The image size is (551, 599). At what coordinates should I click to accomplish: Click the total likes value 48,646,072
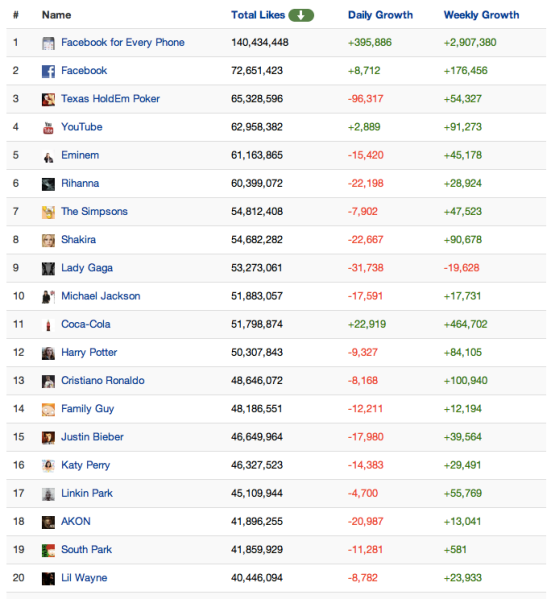257,380
